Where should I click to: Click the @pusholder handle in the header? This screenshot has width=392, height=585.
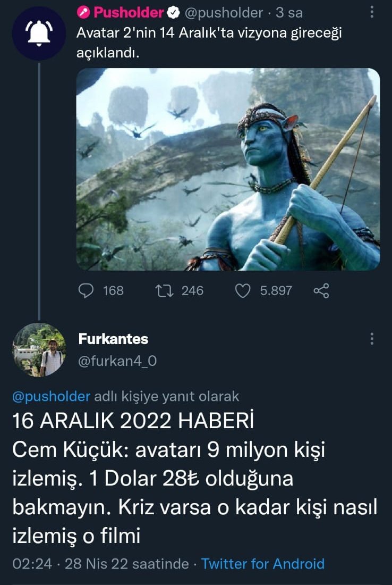pyautogui.click(x=224, y=13)
